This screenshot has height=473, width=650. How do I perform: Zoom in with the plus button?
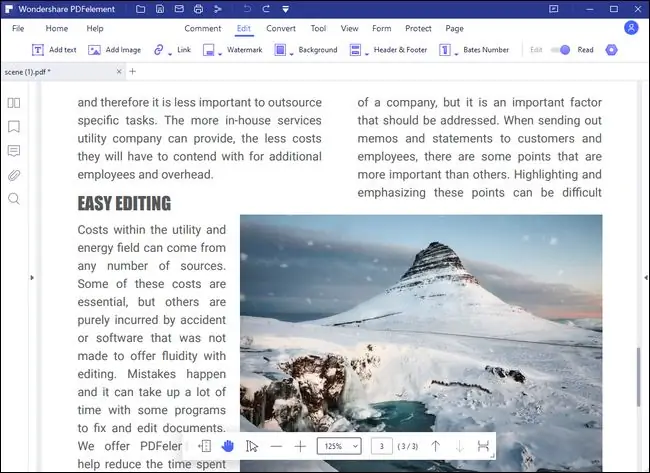[300, 446]
